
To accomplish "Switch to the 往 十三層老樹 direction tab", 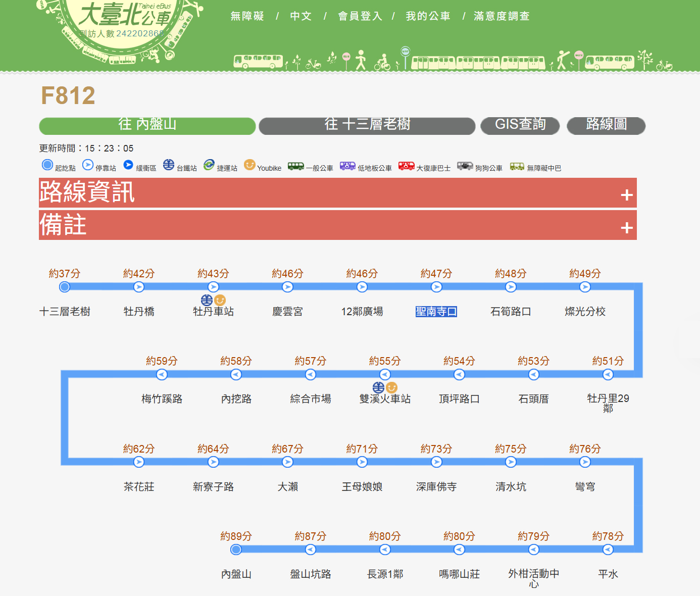I will pyautogui.click(x=367, y=126).
